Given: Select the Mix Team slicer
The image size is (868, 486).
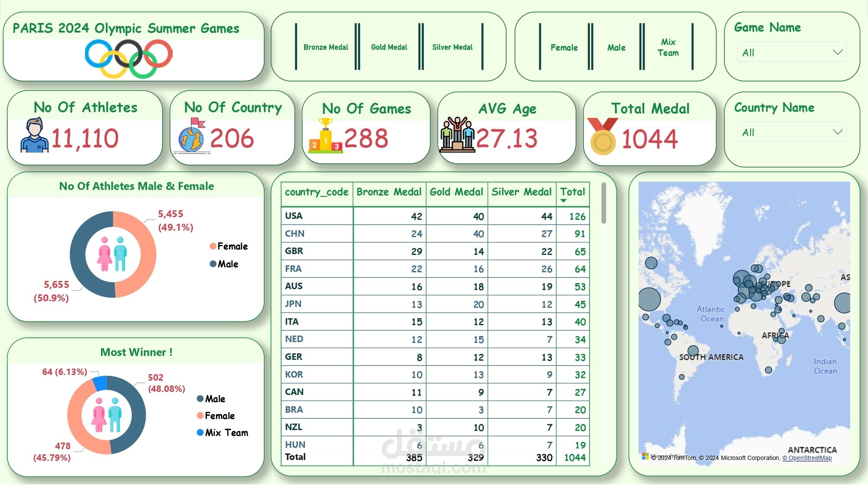Looking at the screenshot, I should [x=668, y=47].
